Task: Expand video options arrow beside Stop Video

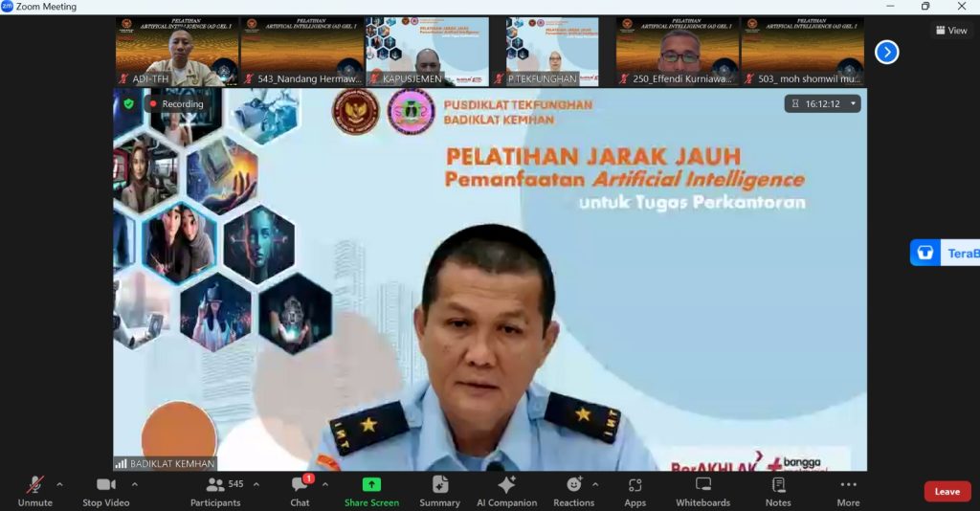Action: 134,484
